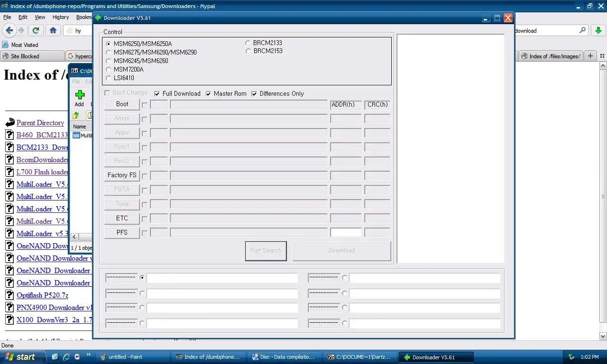Click the search magnifier in Mypal
Screen dimensions: 607x364
tap(583, 30)
